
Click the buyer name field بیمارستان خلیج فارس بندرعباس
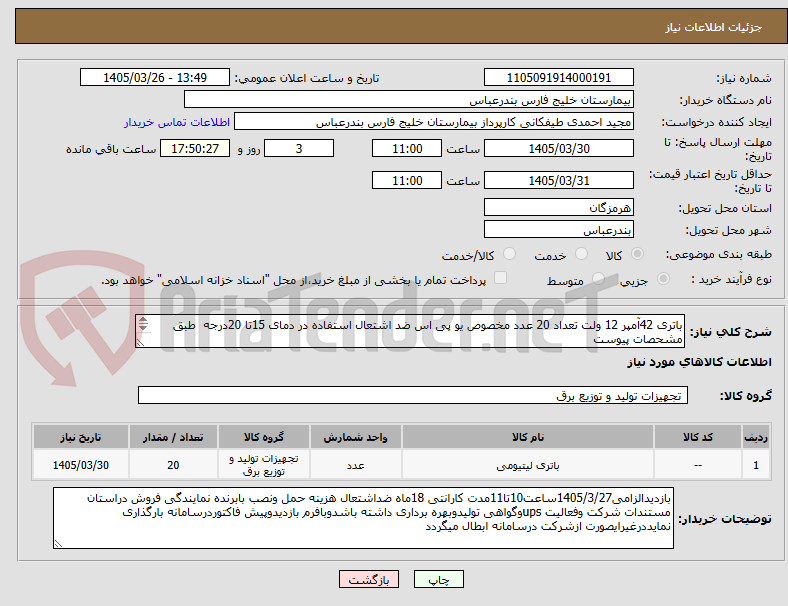coord(409,99)
